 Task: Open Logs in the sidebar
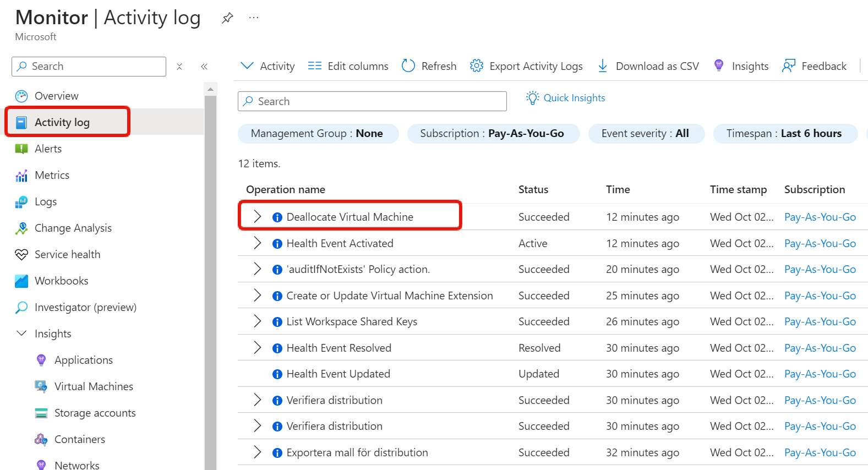[x=46, y=201]
